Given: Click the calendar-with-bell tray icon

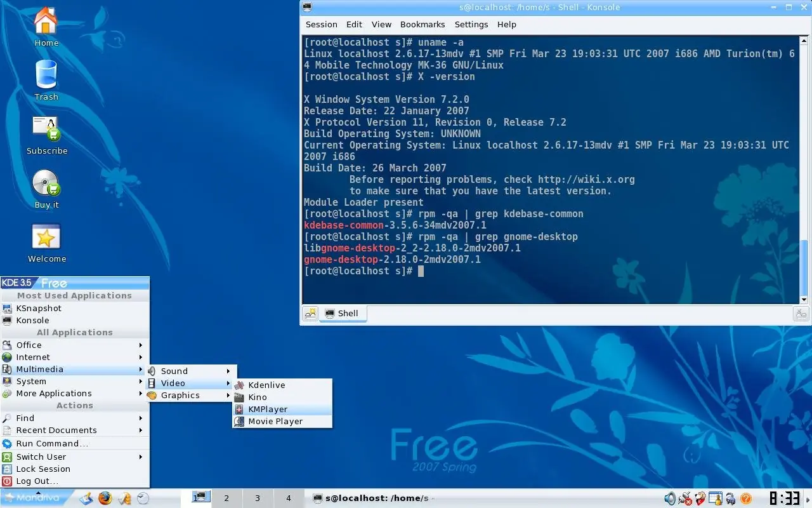Looking at the screenshot, I should coord(716,498).
